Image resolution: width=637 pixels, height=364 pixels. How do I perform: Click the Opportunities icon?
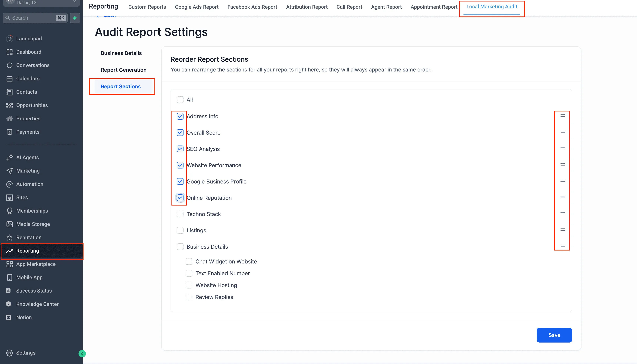tap(9, 105)
